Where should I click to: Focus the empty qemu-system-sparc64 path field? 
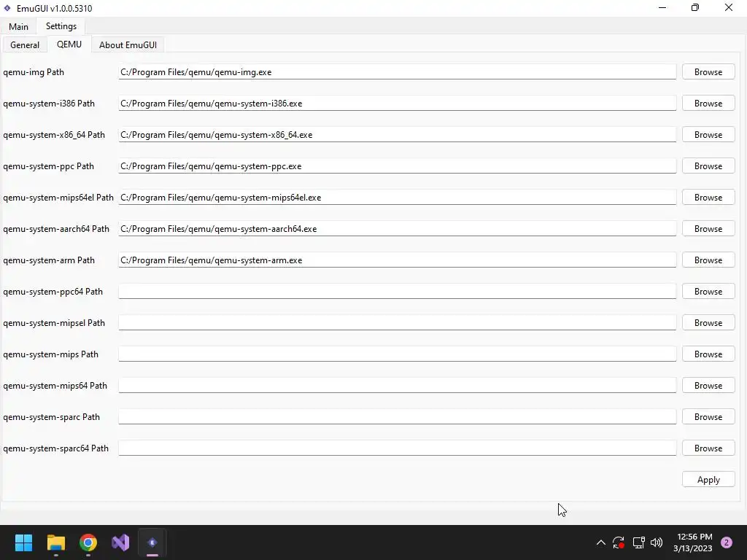[398, 448]
